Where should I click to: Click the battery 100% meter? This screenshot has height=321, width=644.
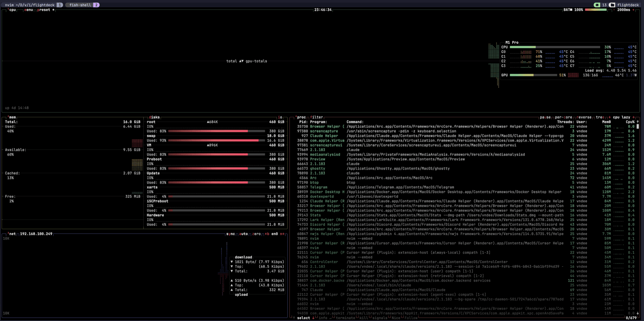[595, 10]
